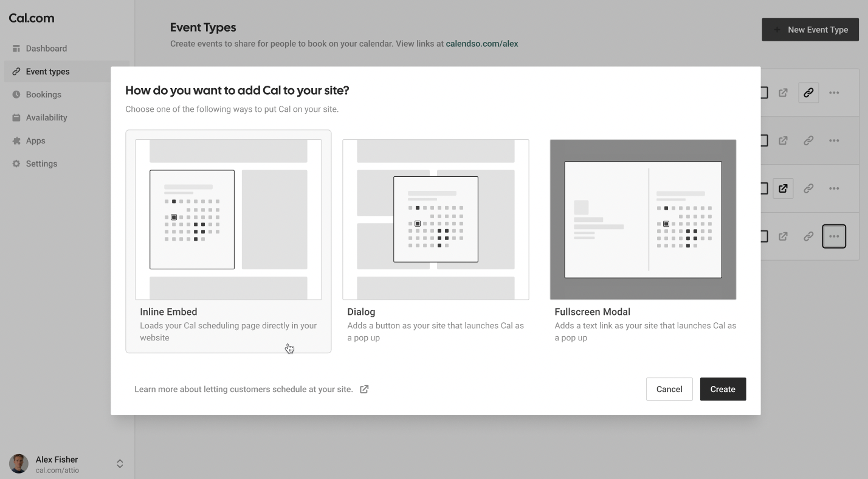This screenshot has width=868, height=479.
Task: Click the Cancel button
Action: tap(669, 389)
